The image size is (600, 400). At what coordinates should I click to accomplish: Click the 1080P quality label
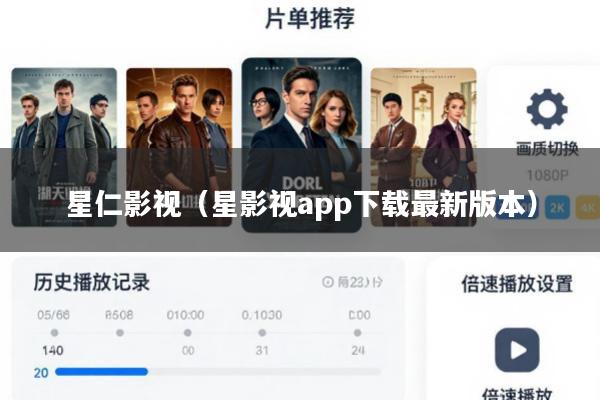click(548, 175)
